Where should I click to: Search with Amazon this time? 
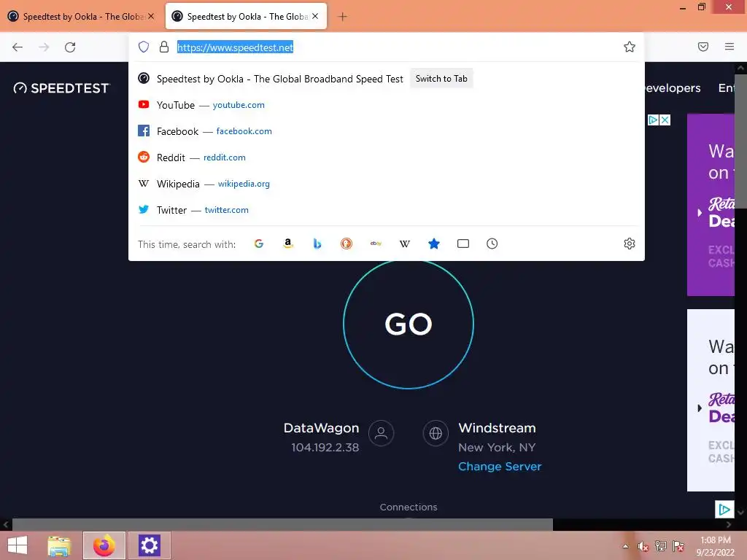tap(287, 244)
